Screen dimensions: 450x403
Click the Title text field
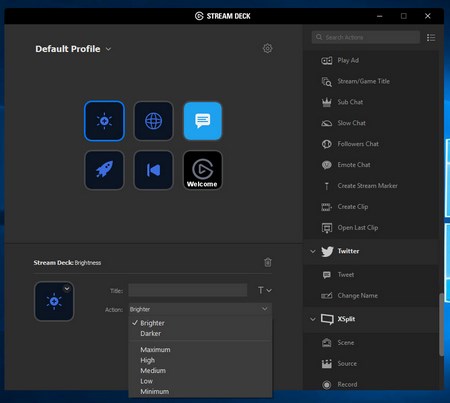(188, 290)
